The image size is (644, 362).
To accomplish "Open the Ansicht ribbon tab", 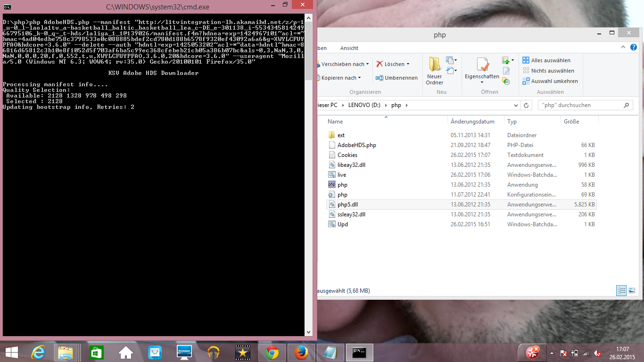I will click(349, 48).
